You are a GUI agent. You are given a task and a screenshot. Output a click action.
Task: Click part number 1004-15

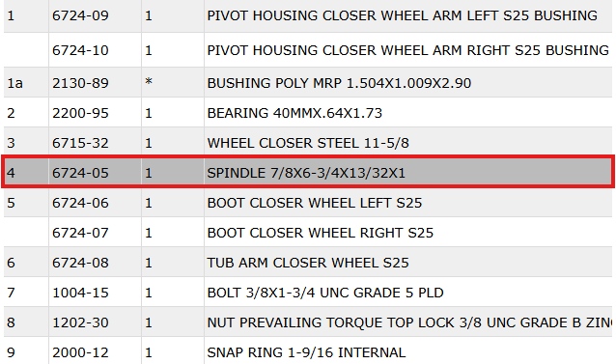[x=80, y=293]
